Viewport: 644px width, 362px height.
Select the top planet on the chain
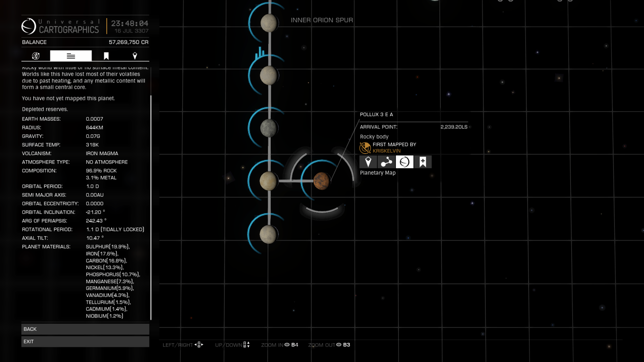pos(269,23)
